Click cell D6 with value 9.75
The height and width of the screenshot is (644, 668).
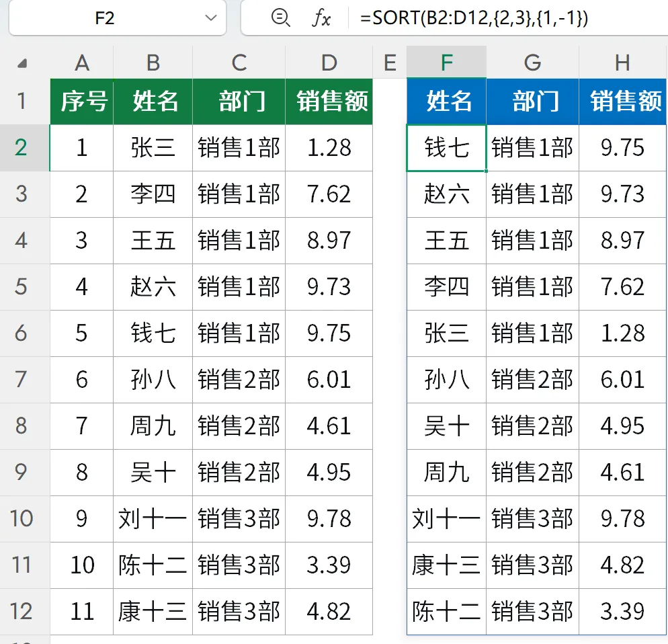[x=329, y=333]
